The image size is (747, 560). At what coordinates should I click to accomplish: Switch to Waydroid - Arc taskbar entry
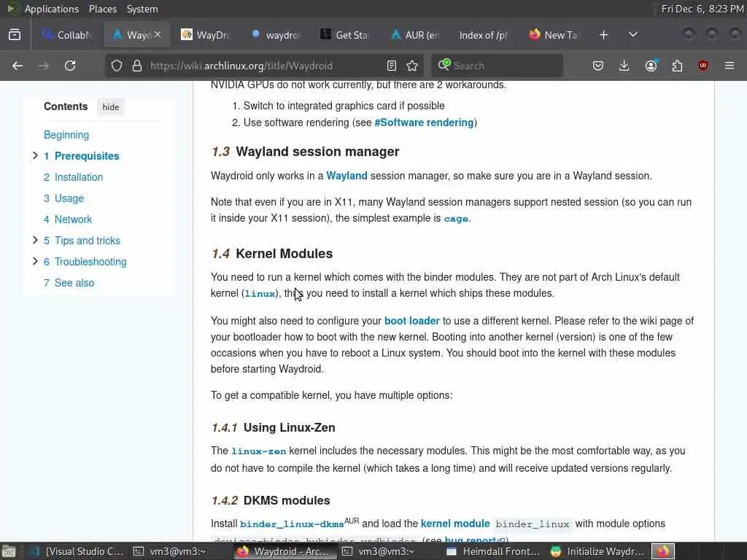tap(285, 551)
